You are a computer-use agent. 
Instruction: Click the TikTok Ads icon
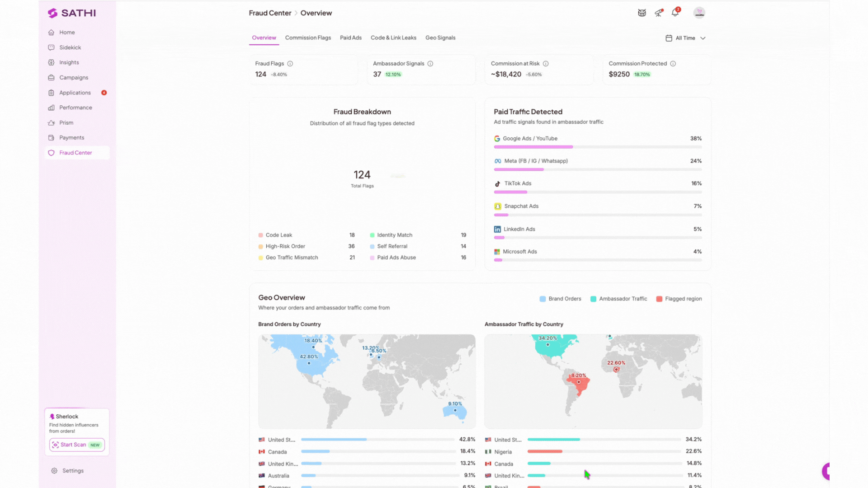497,184
